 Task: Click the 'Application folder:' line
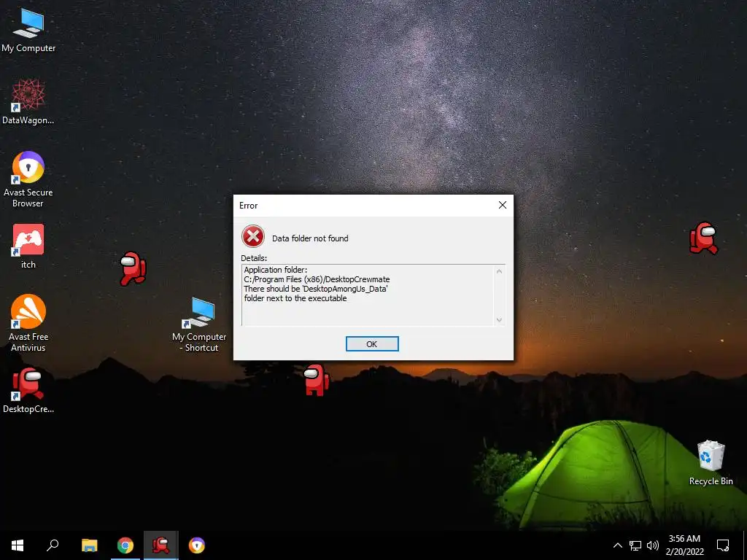(275, 270)
